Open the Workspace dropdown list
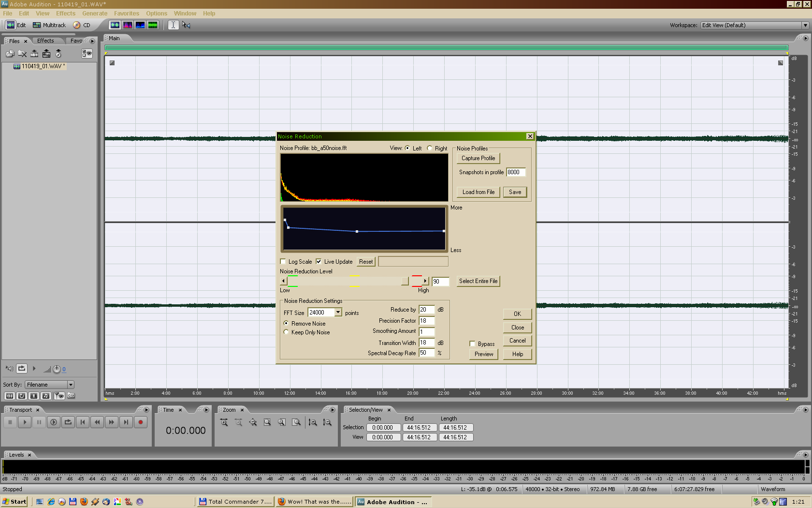The width and height of the screenshot is (812, 508). 805,25
